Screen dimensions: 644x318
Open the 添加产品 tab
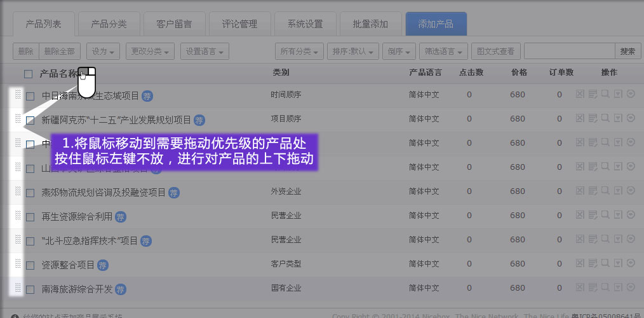[436, 24]
